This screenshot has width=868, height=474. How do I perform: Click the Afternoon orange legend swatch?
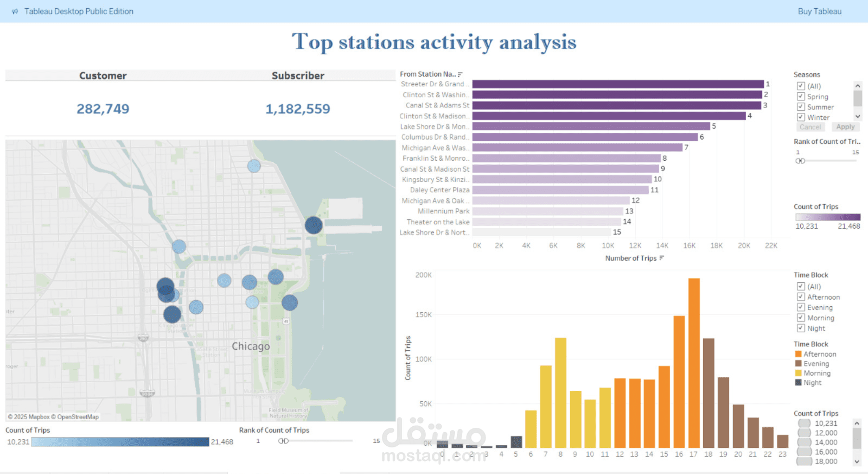point(799,354)
